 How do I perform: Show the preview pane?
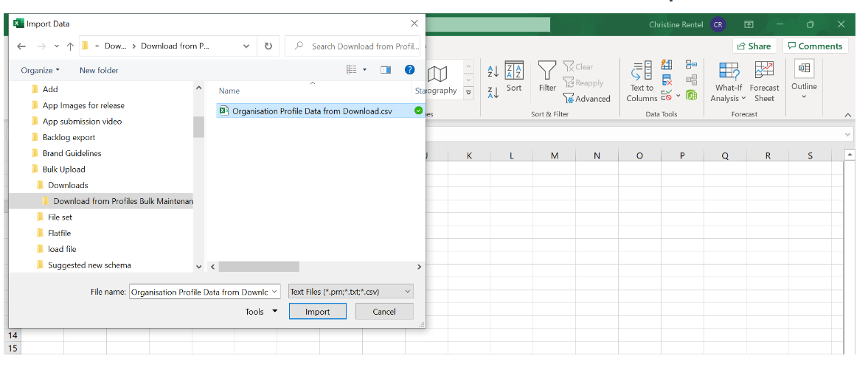coord(386,70)
